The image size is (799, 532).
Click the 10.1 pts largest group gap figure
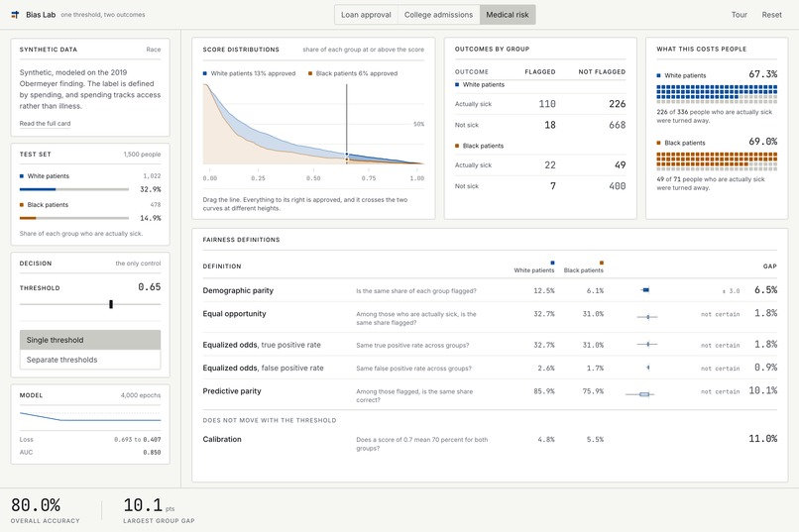pyautogui.click(x=149, y=505)
